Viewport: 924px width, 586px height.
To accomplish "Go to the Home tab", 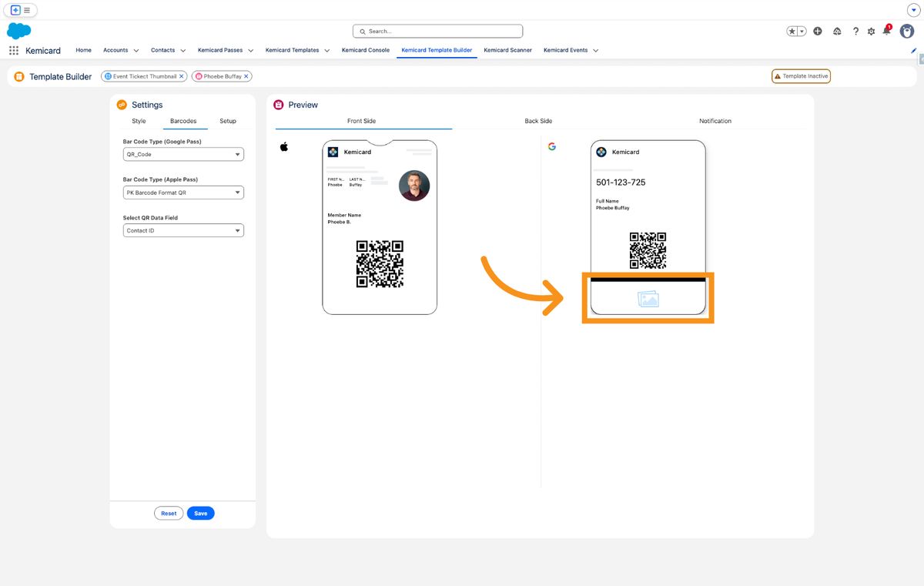I will coord(84,50).
